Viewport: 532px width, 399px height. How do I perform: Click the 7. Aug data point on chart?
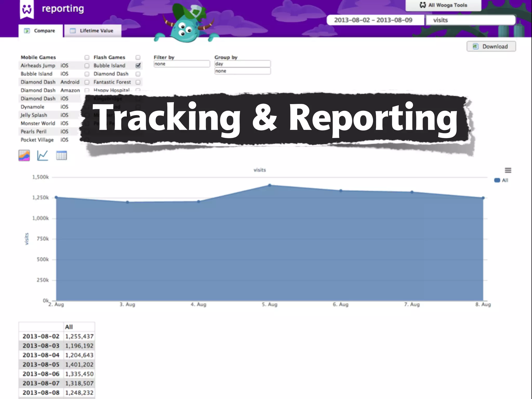(412, 192)
